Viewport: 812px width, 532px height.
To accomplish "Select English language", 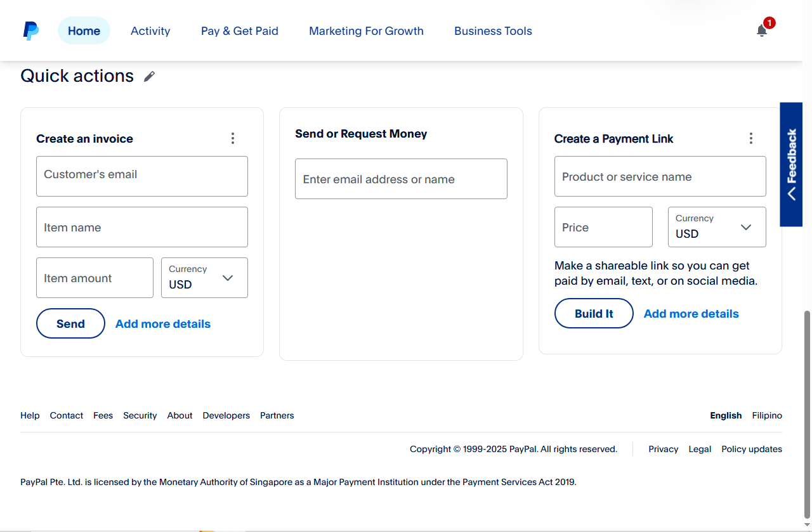I will pos(726,416).
